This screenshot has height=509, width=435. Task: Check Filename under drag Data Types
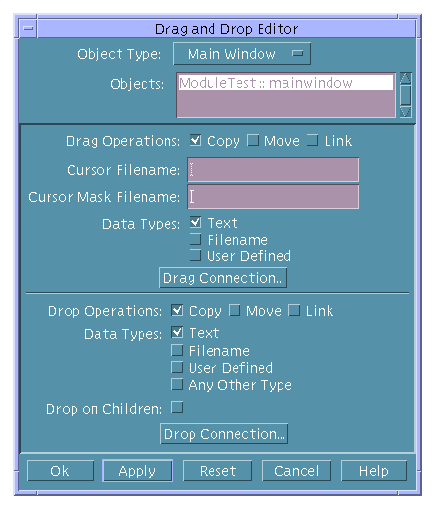click(195, 239)
